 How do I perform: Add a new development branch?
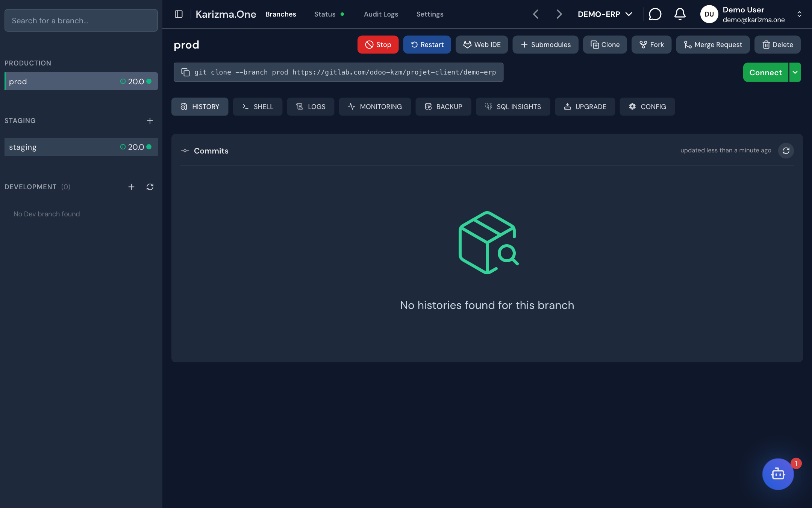click(x=131, y=187)
